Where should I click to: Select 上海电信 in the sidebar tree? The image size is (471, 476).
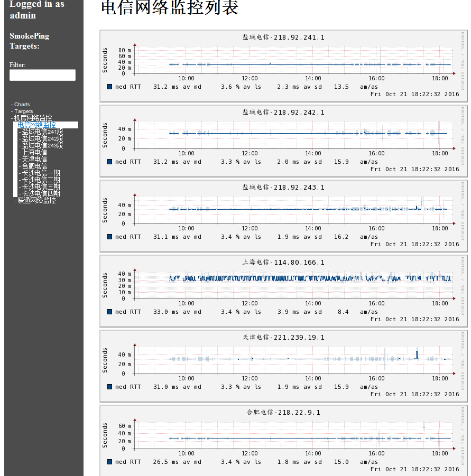tap(34, 152)
